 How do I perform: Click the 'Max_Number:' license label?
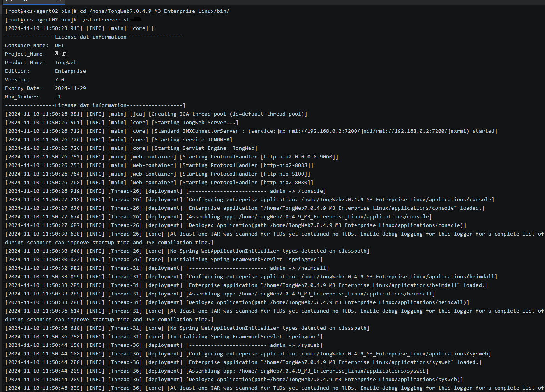[22, 97]
